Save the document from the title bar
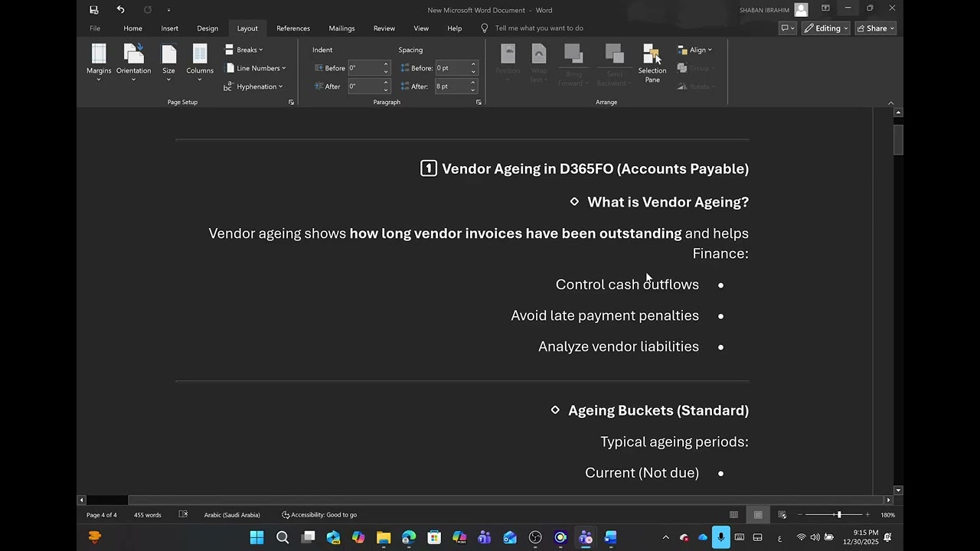The width and height of the screenshot is (980, 551). pyautogui.click(x=94, y=10)
